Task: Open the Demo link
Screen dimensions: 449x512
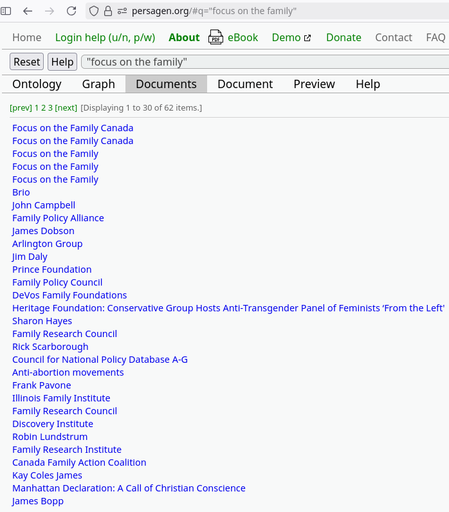Action: pos(286,37)
